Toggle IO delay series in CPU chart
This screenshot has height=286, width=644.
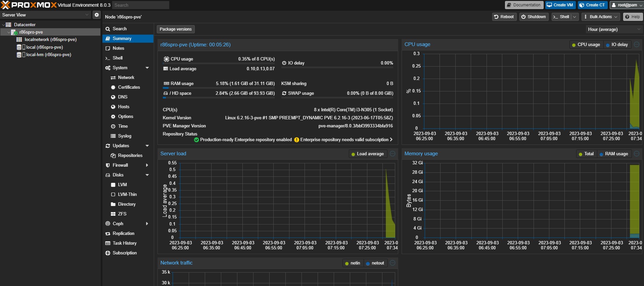point(617,45)
